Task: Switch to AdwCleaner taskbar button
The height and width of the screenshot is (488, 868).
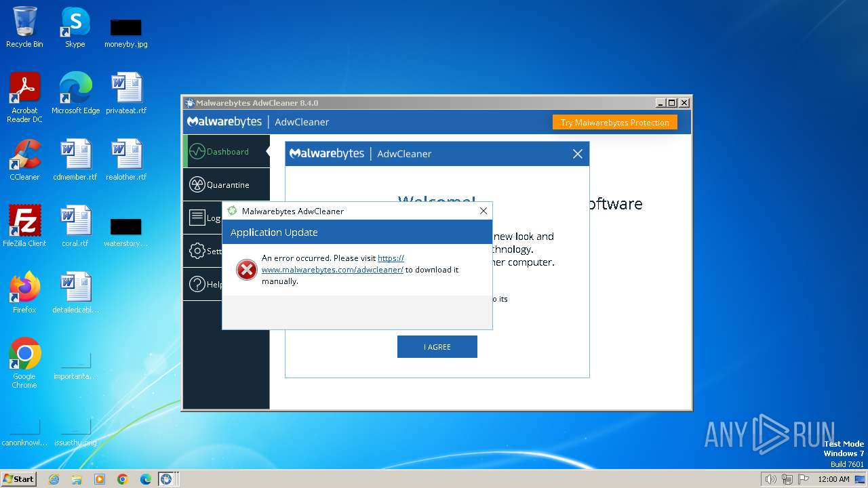Action: 166,479
